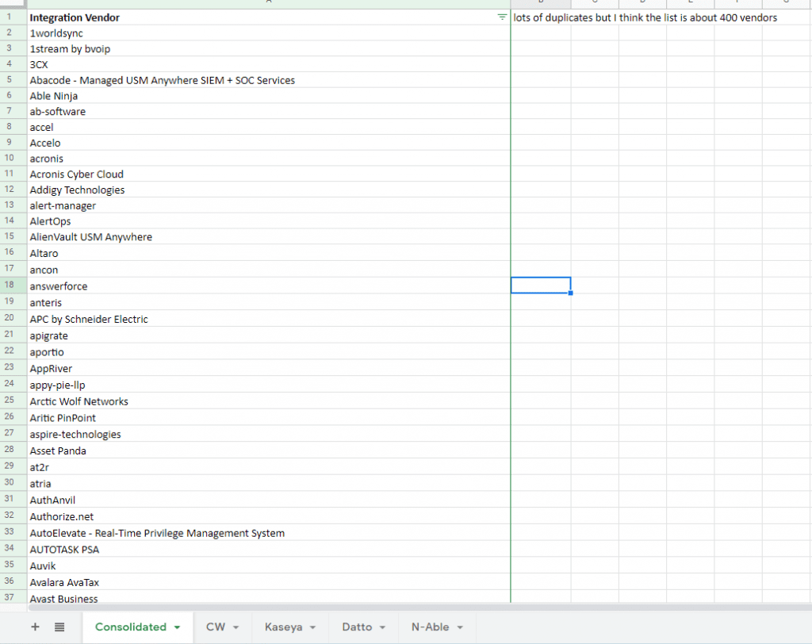Select the 'aportio' cell
812x644 pixels.
coord(269,351)
